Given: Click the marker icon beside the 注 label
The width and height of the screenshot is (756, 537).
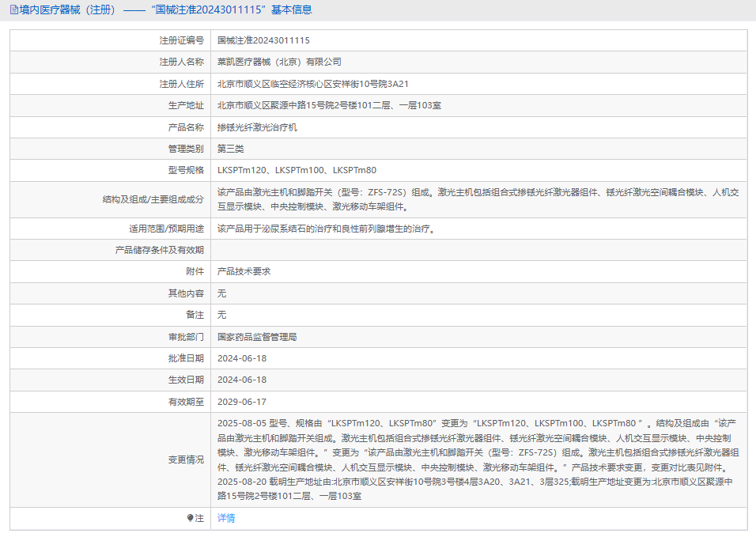Looking at the screenshot, I should [190, 518].
